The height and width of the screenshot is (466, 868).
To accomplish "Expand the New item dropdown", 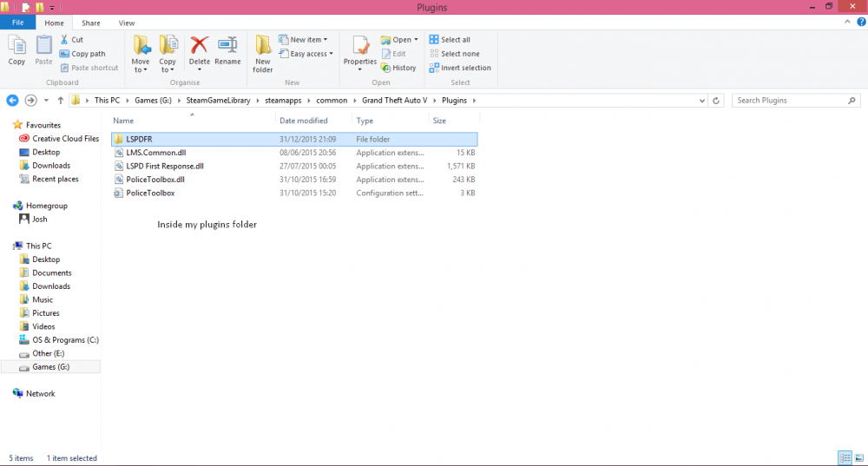I will tap(325, 40).
